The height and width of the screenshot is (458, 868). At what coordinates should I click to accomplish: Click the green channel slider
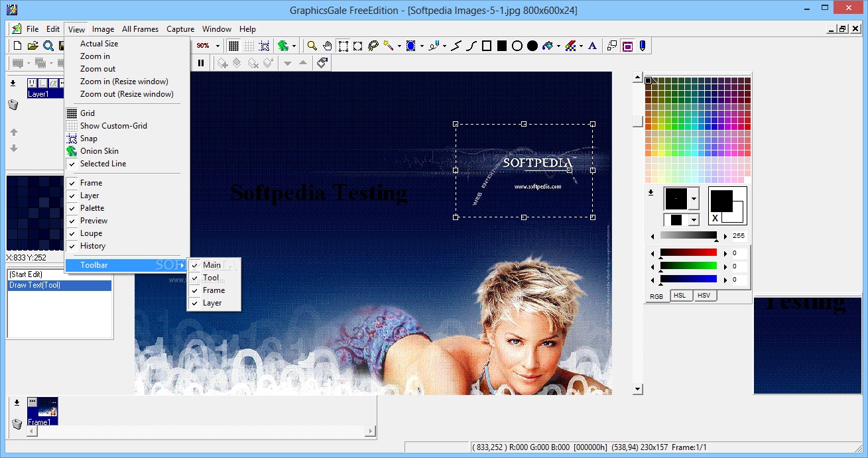(688, 266)
